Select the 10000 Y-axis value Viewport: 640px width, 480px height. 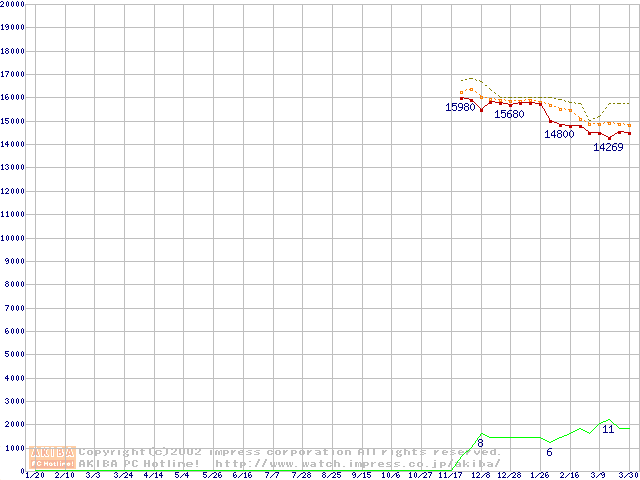pos(12,238)
